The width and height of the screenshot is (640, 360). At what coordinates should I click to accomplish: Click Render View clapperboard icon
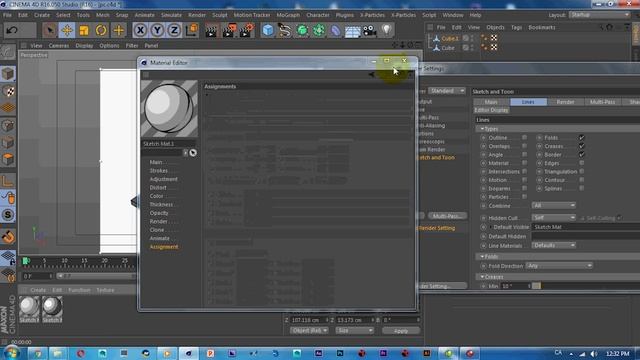[211, 30]
